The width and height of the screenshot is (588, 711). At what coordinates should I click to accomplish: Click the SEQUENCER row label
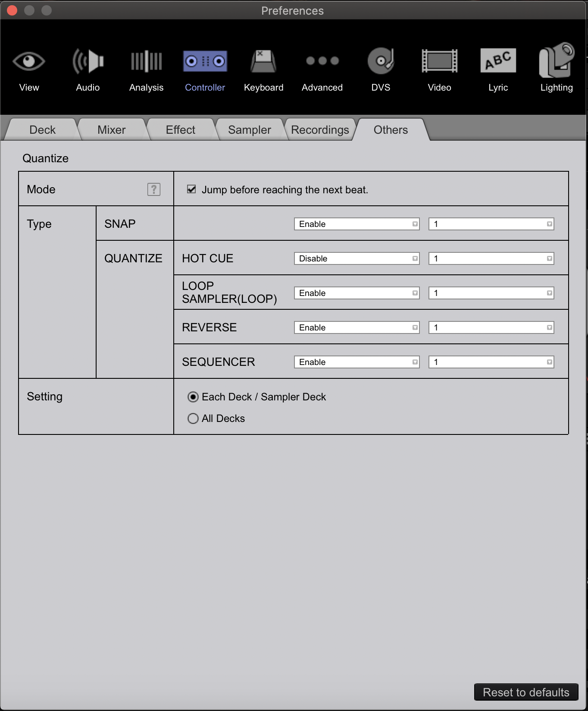pyautogui.click(x=218, y=362)
